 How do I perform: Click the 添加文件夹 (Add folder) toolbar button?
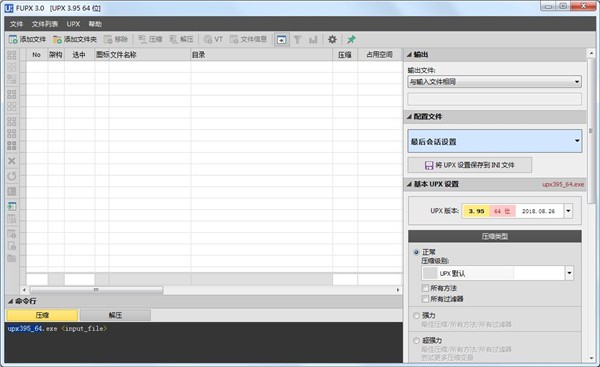(x=75, y=39)
